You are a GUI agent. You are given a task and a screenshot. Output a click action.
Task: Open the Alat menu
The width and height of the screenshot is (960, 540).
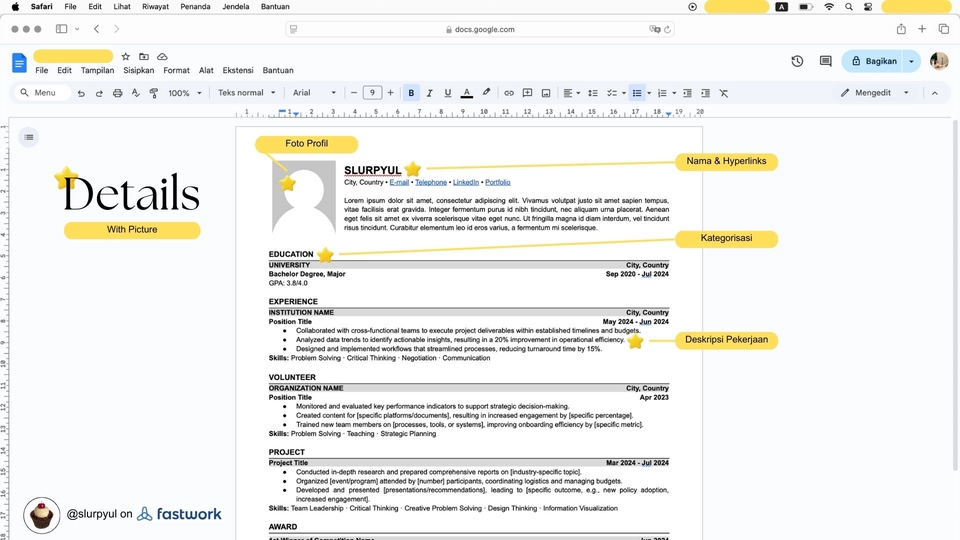[x=206, y=70]
